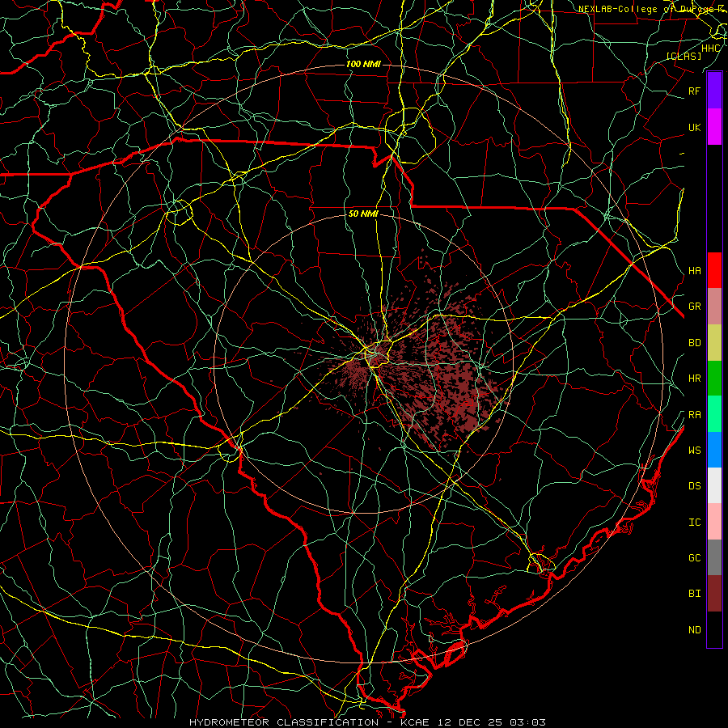Click the UK legend label
The image size is (728, 728).
694,127
